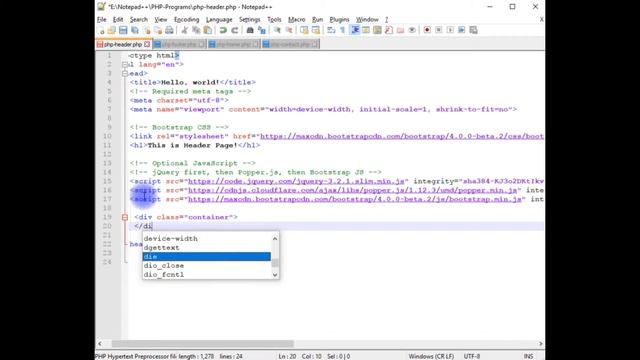The height and width of the screenshot is (360, 640).
Task: Cut the selection with the scissors icon
Action: (184, 30)
